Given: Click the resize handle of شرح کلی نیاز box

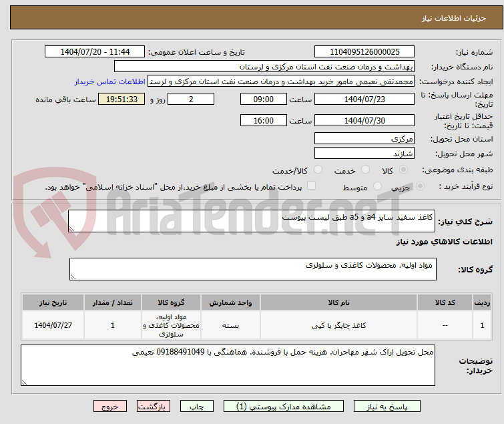Looking at the screenshot, I should [71, 229].
